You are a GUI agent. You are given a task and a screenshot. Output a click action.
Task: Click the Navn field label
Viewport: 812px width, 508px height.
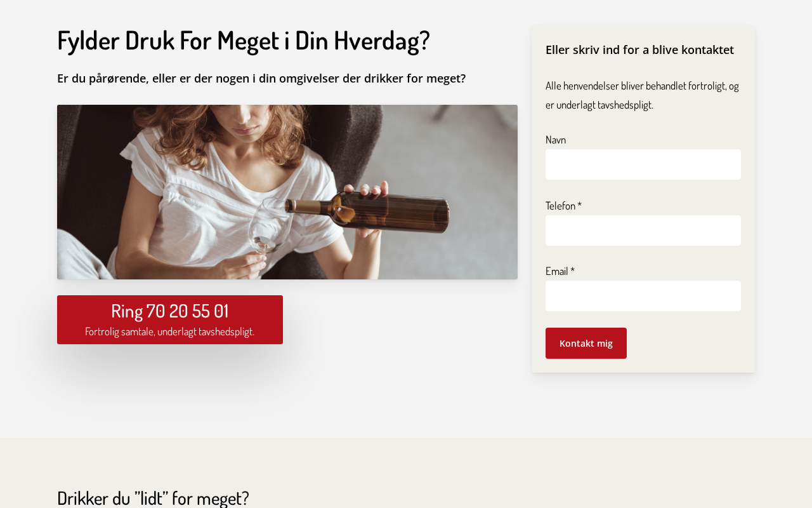coord(556,140)
